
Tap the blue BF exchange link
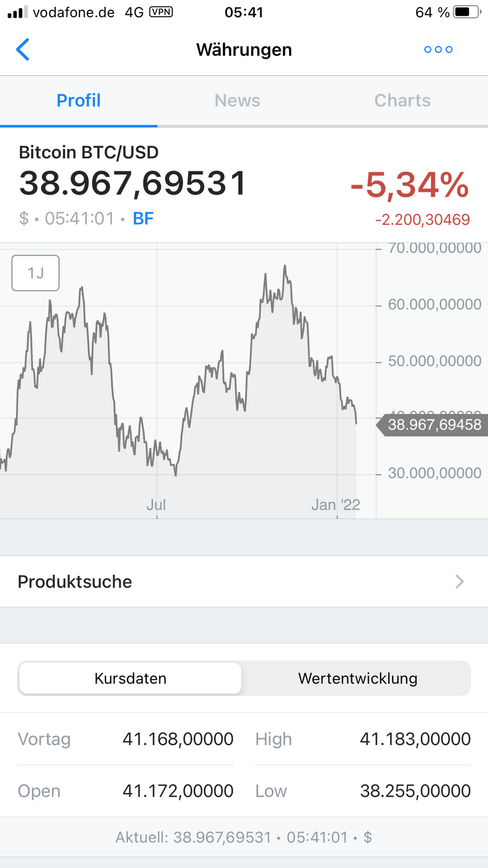(x=143, y=219)
